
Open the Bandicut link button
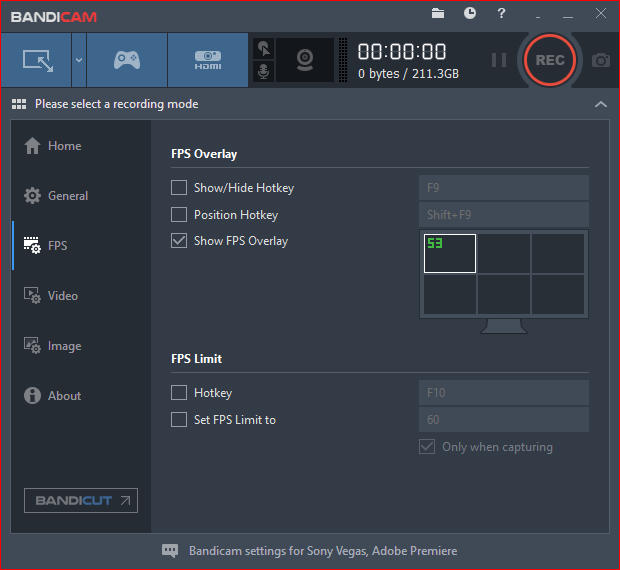(81, 500)
